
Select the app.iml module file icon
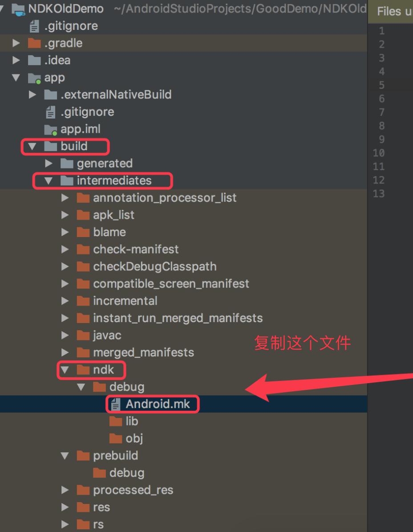tap(51, 129)
